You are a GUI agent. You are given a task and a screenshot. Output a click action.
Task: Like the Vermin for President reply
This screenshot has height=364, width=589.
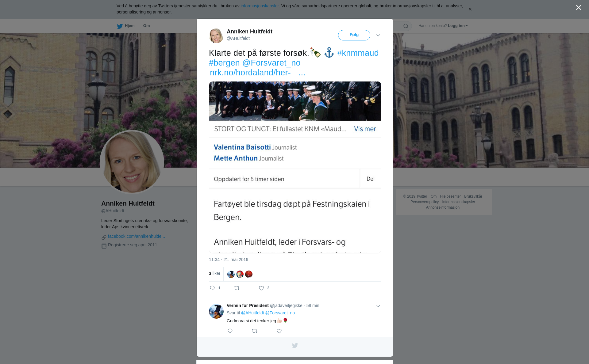pos(279,331)
